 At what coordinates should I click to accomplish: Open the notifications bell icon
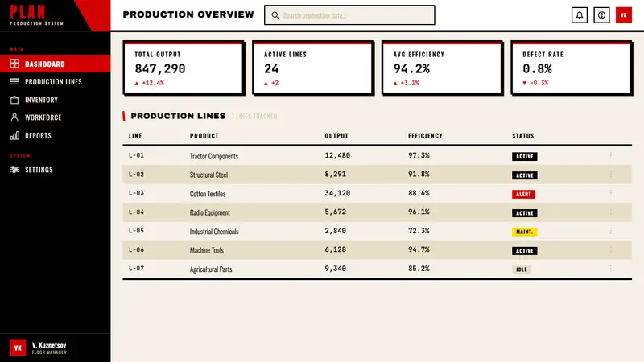click(x=579, y=15)
